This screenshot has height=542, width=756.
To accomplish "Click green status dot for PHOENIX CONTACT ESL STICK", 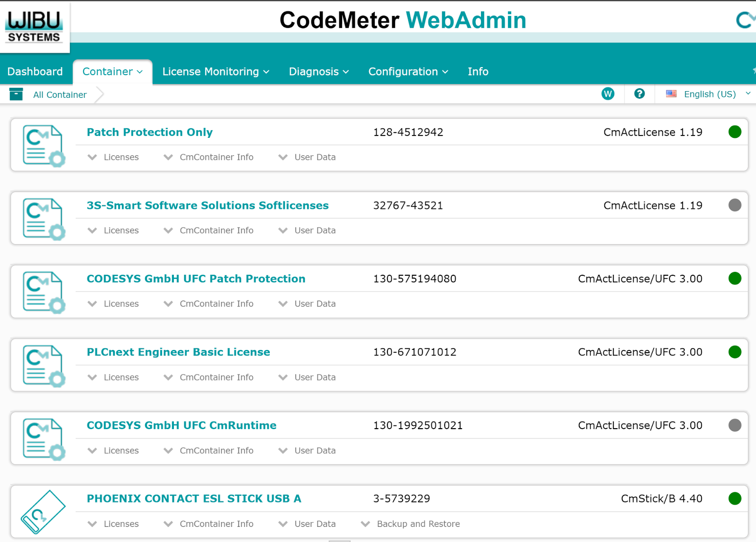I will 735,499.
